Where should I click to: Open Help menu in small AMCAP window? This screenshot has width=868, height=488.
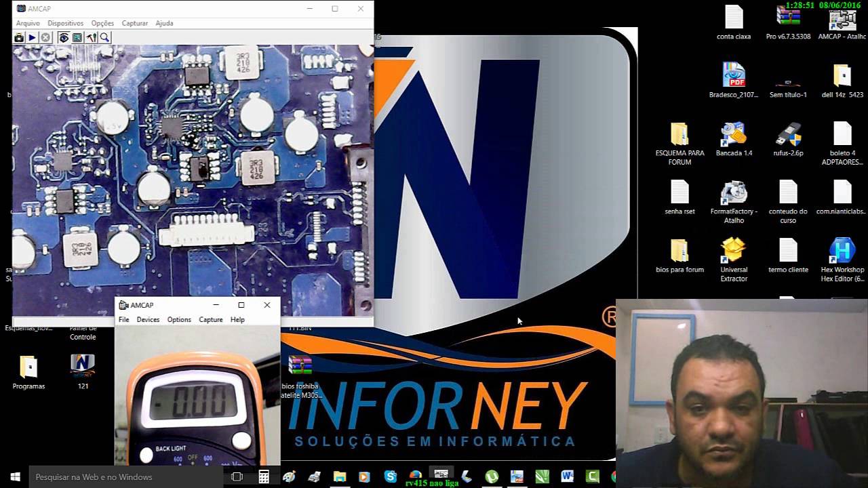click(237, 319)
